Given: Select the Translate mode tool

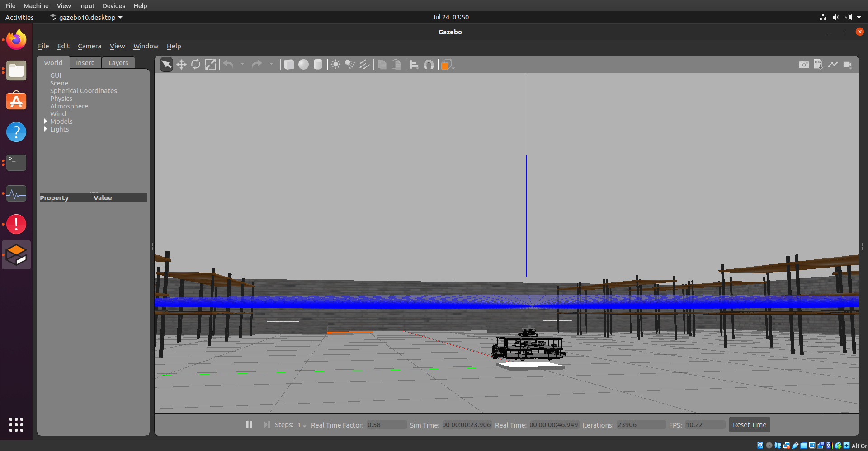Looking at the screenshot, I should (x=181, y=65).
